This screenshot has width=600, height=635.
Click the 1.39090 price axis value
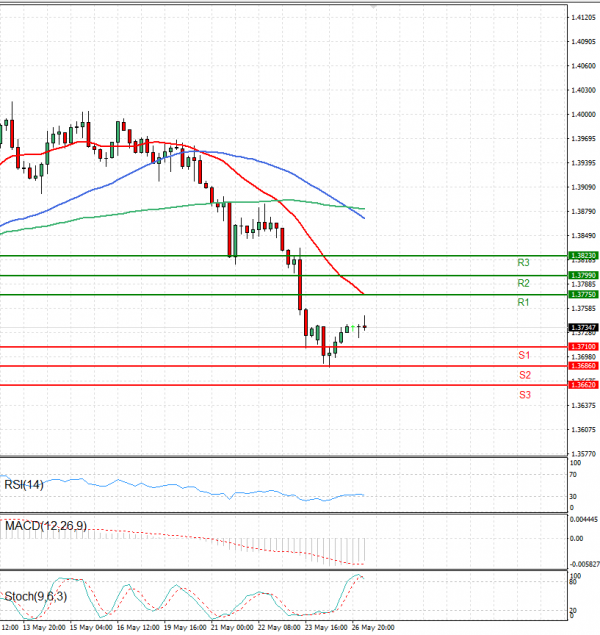(x=583, y=187)
